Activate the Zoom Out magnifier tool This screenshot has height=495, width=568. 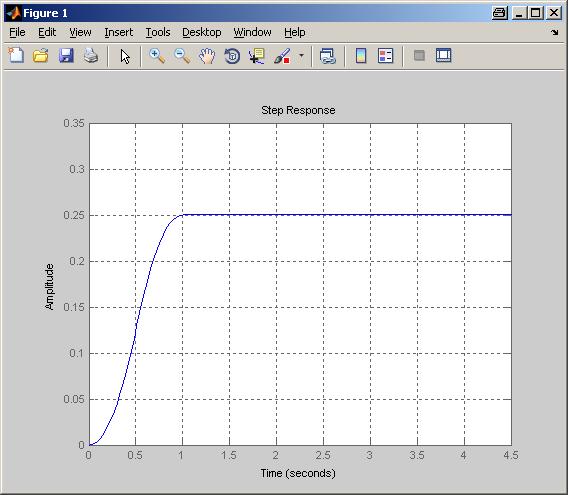[x=182, y=56]
